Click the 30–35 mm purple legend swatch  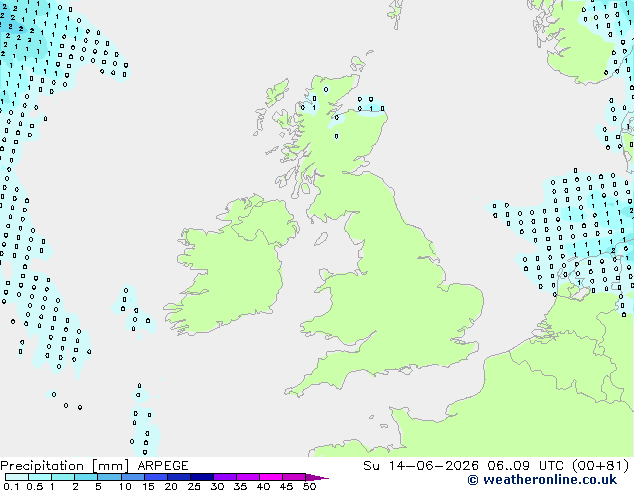coord(224,477)
